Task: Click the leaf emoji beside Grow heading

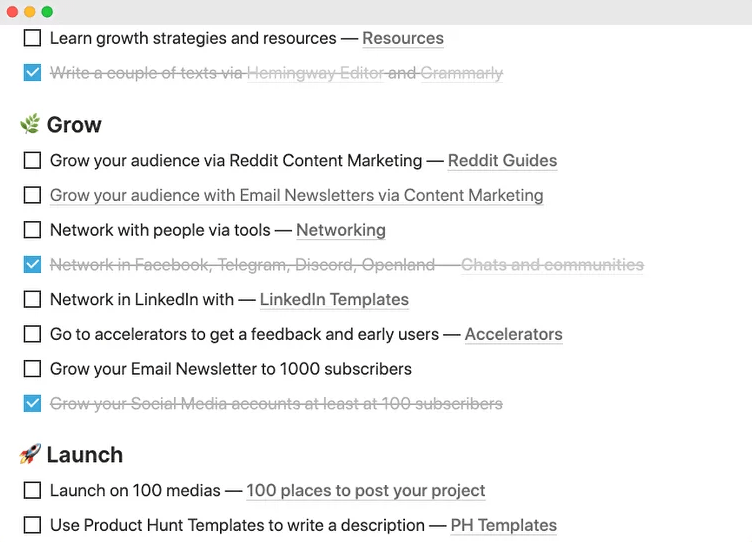Action: [30, 125]
